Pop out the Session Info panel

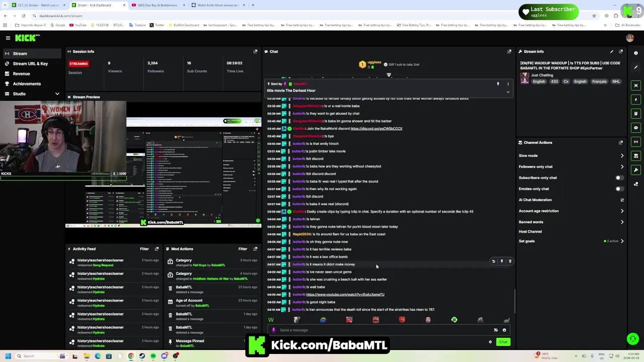point(255,51)
